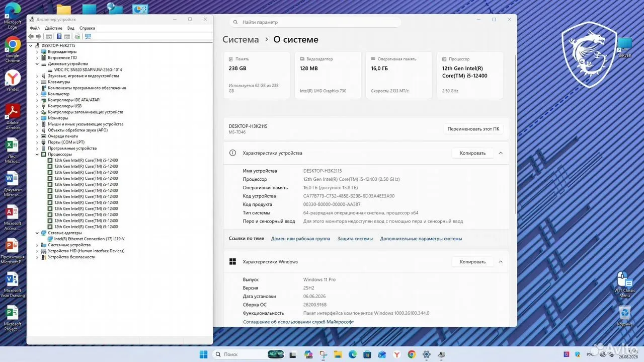Copy Windows specs with Копировать button
Screen dimensions: 644x362
(472, 262)
